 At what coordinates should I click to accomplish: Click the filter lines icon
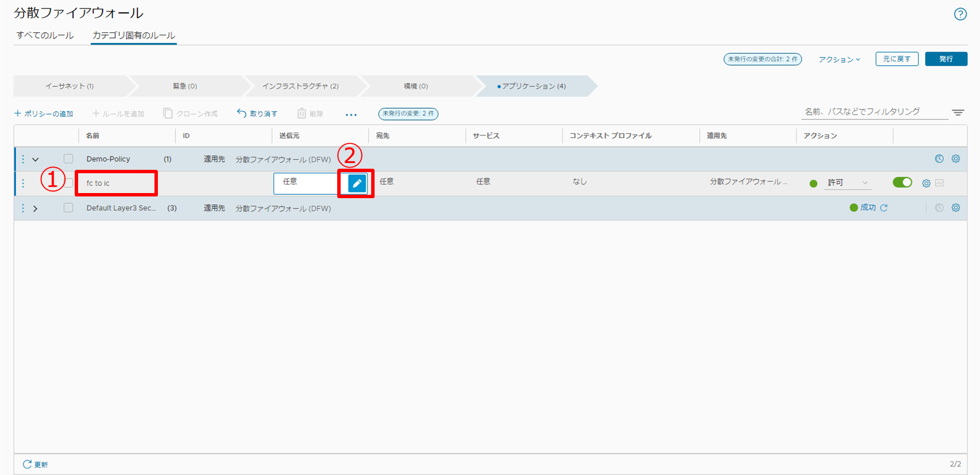coord(958,113)
